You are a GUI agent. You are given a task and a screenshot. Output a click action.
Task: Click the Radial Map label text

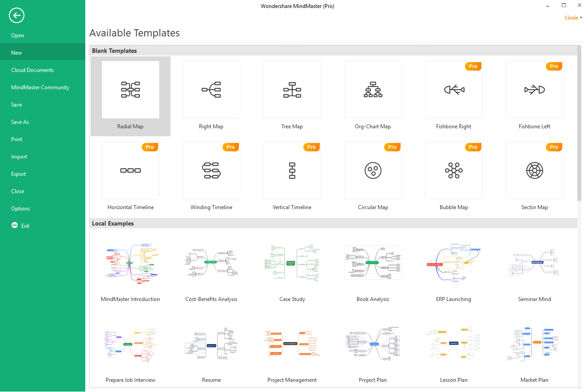(x=131, y=127)
